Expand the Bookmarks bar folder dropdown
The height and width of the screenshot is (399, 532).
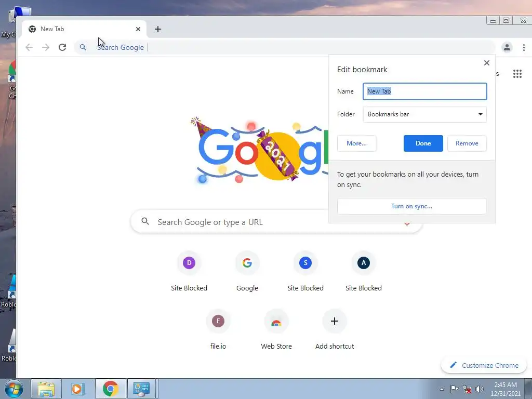425,114
